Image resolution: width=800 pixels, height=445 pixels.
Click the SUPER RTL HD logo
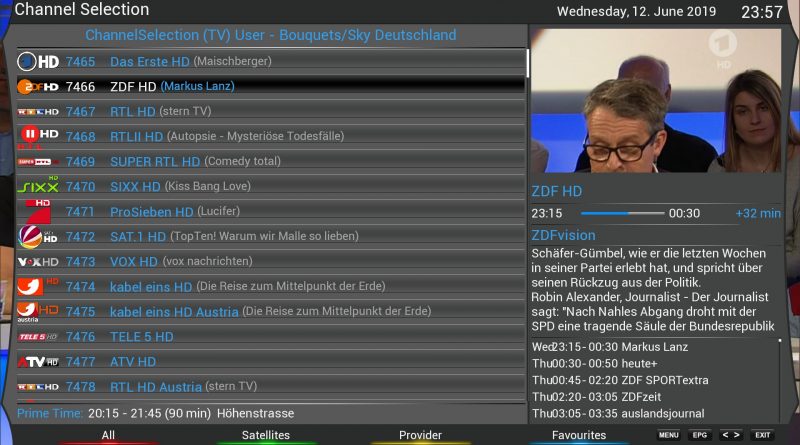[38, 162]
